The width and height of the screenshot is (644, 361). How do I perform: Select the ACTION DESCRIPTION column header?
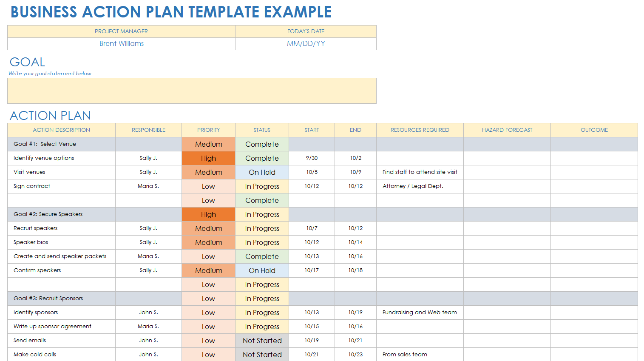(62, 130)
